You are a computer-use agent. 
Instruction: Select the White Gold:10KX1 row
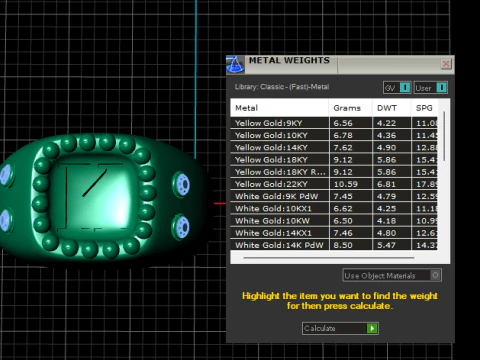point(334,208)
